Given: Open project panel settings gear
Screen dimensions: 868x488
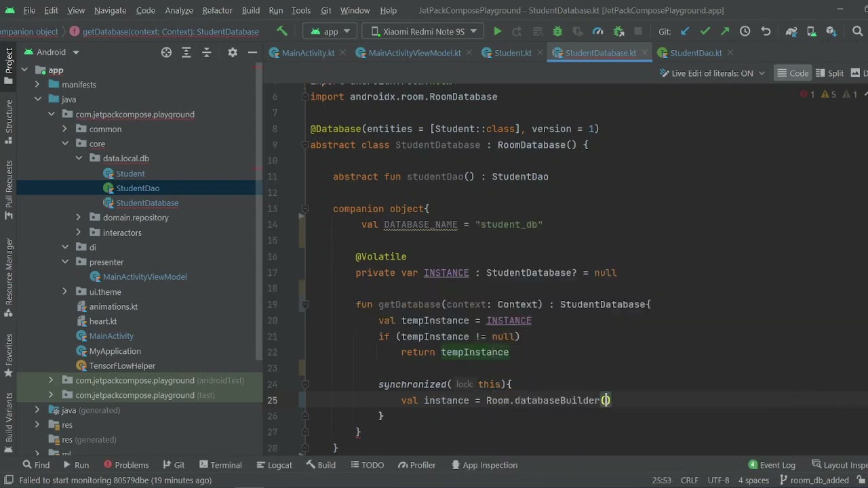Looking at the screenshot, I should coord(233,52).
